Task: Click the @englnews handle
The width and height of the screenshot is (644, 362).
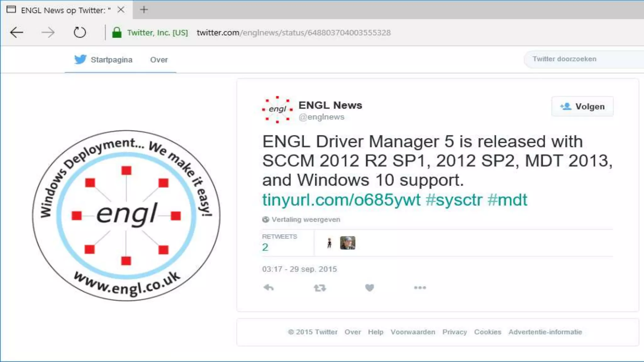Action: [321, 117]
